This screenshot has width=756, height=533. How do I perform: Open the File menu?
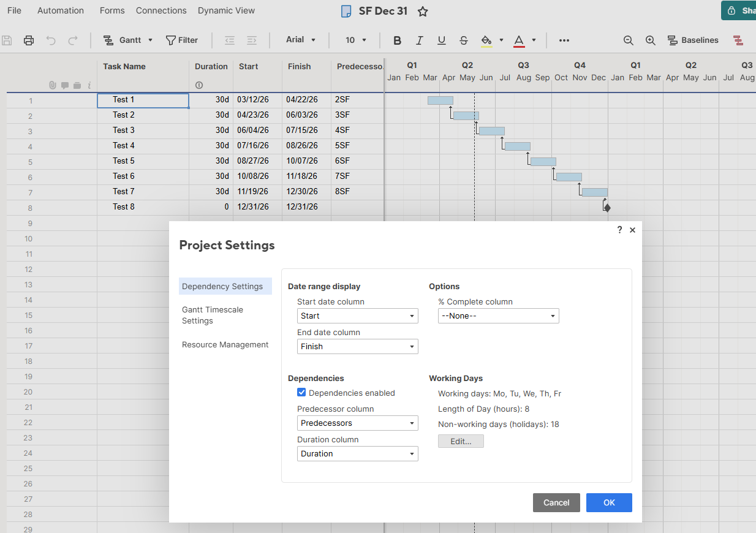[x=14, y=10]
